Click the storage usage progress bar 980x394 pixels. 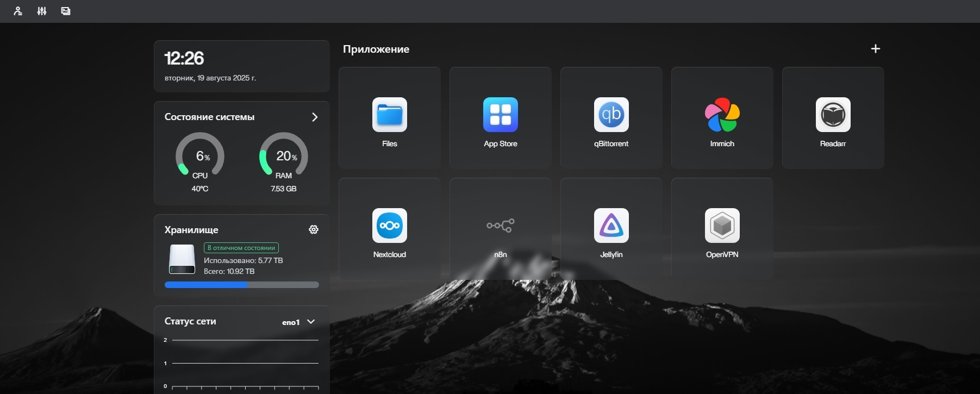coord(242,285)
